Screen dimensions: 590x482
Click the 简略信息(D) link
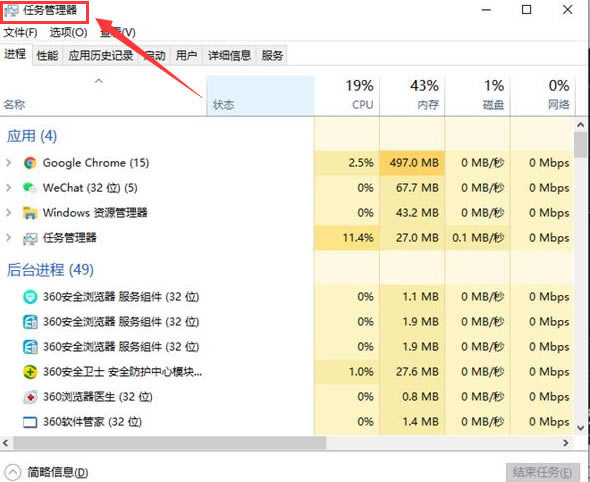tap(58, 472)
